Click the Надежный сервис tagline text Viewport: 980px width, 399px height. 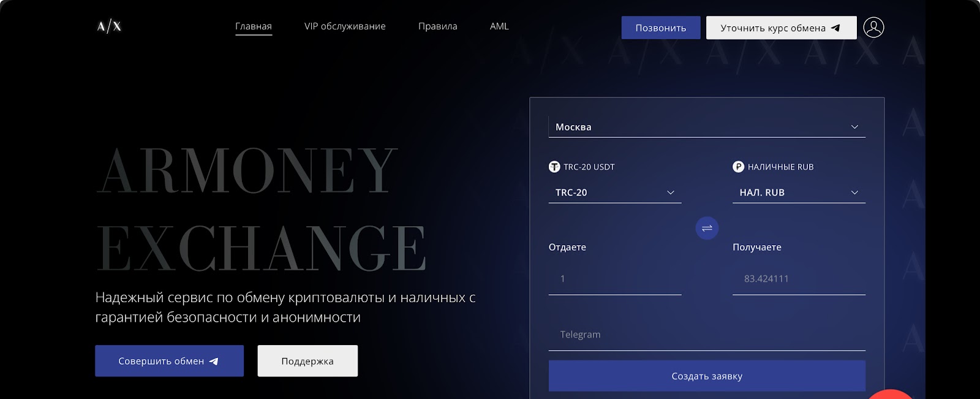click(x=285, y=307)
